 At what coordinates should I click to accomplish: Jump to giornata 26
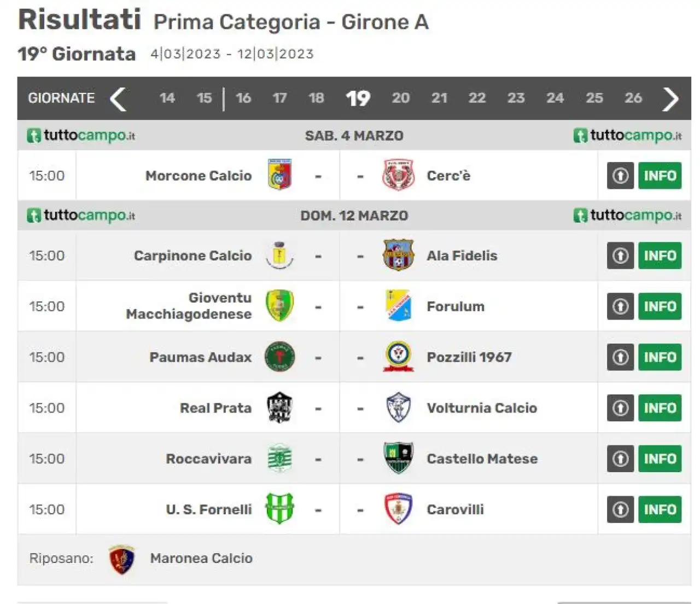pyautogui.click(x=633, y=98)
